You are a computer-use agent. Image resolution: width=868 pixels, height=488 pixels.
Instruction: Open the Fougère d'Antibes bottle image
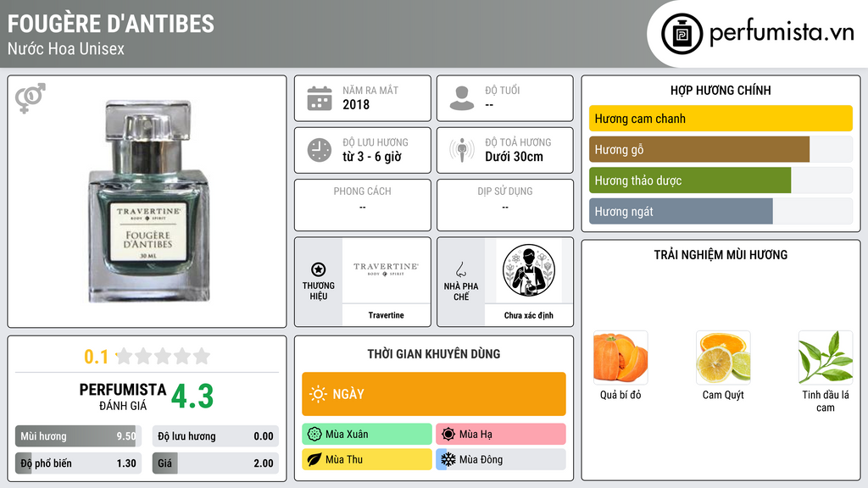point(148,201)
